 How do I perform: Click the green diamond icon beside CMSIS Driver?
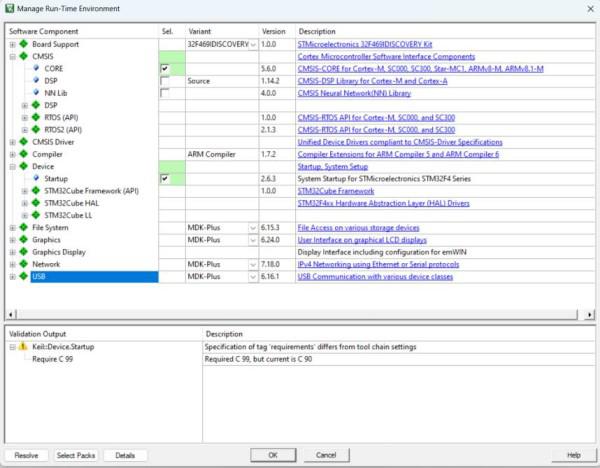point(24,142)
